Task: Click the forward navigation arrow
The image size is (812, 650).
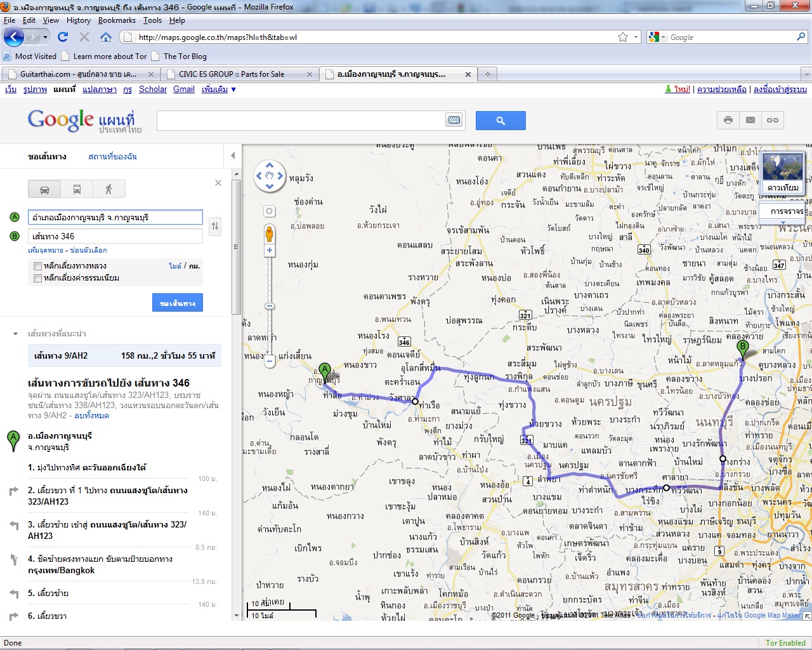Action: pyautogui.click(x=33, y=37)
